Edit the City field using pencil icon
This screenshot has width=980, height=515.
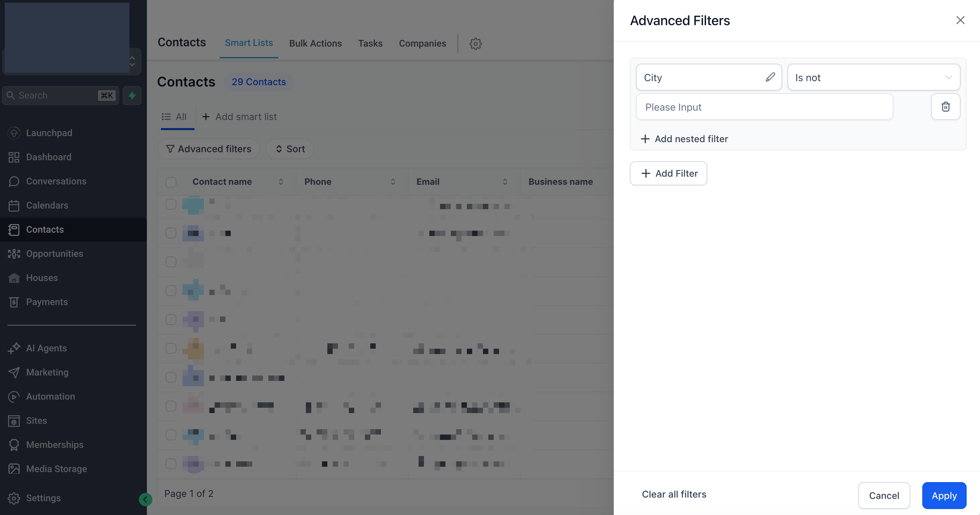click(770, 77)
